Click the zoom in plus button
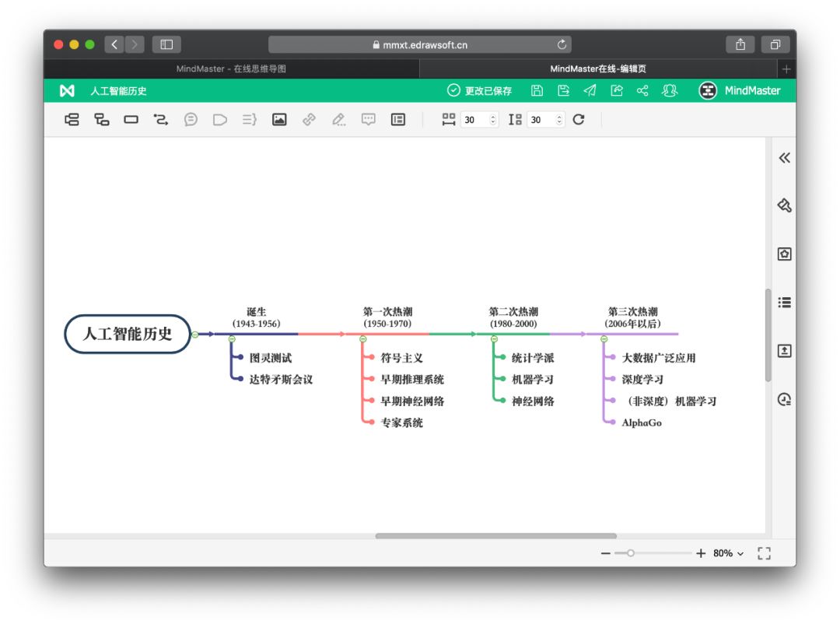This screenshot has height=624, width=840. click(701, 553)
